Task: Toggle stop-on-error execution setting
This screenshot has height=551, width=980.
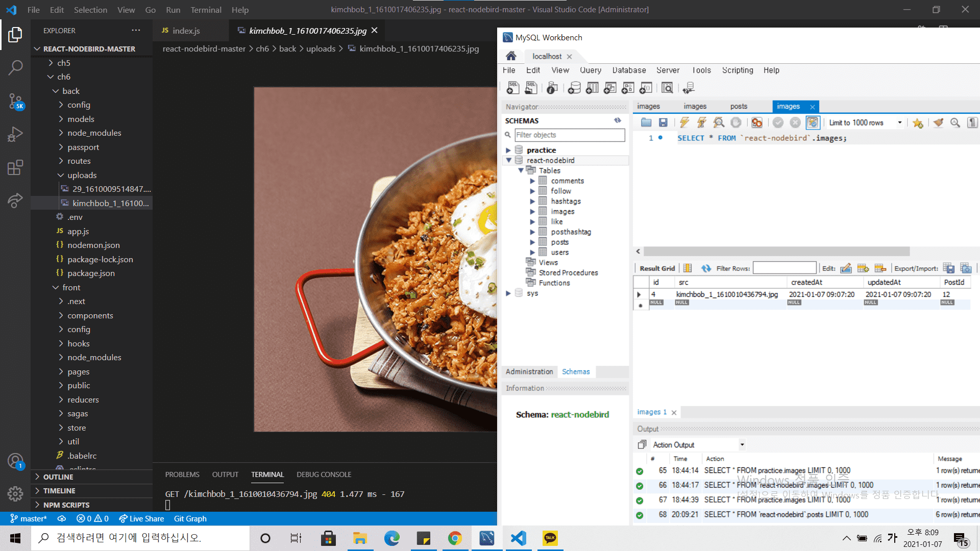Action: (x=757, y=122)
